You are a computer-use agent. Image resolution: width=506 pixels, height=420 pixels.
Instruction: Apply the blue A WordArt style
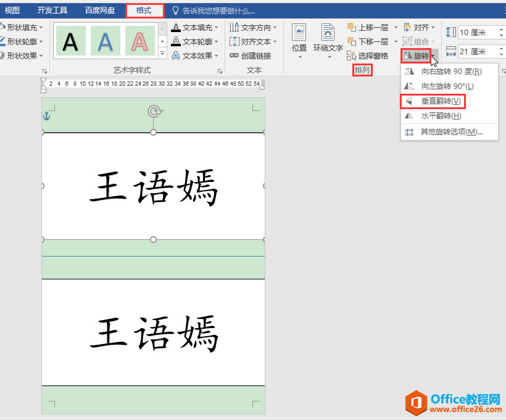pyautogui.click(x=105, y=41)
